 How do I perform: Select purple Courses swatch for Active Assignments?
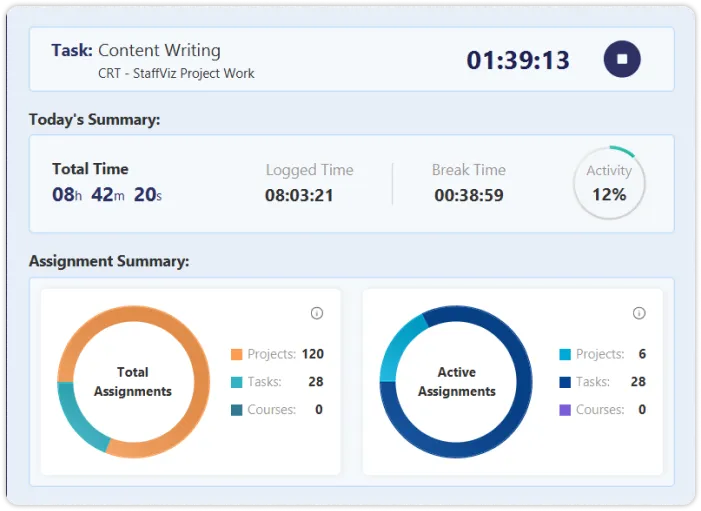click(x=565, y=410)
